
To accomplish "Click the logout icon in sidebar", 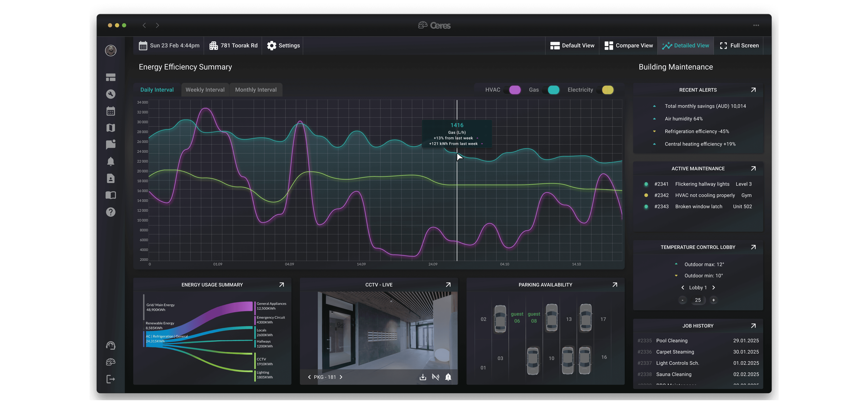I will (x=111, y=379).
